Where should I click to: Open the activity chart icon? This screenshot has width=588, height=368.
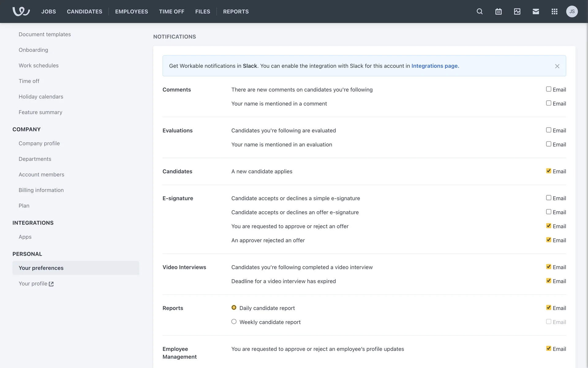click(x=517, y=11)
